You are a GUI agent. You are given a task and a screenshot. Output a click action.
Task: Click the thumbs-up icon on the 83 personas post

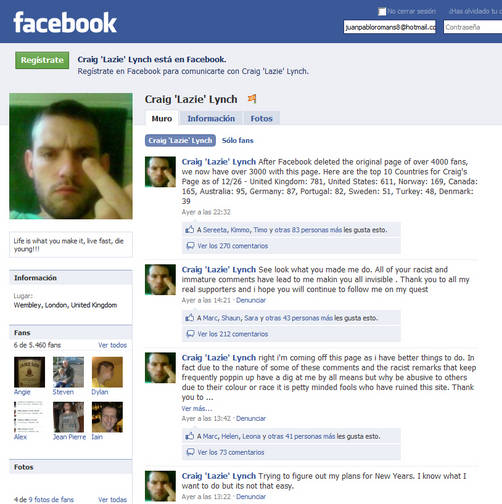pos(190,230)
